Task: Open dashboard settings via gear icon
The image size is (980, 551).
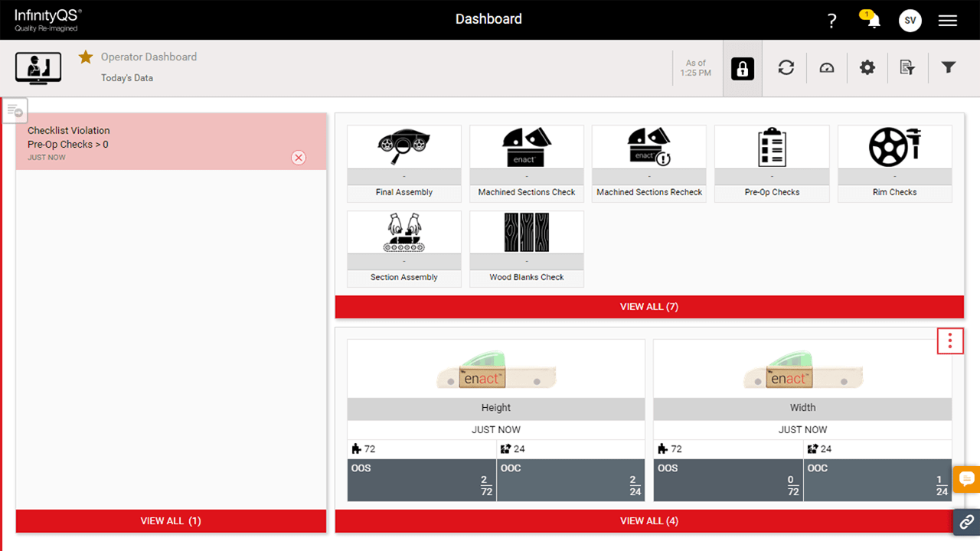Action: pos(867,68)
